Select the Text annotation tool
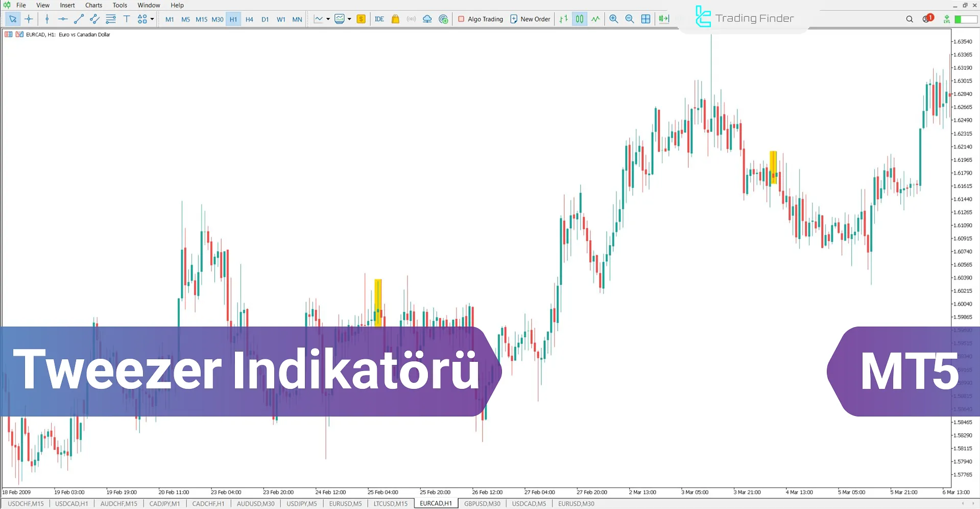 coord(127,19)
